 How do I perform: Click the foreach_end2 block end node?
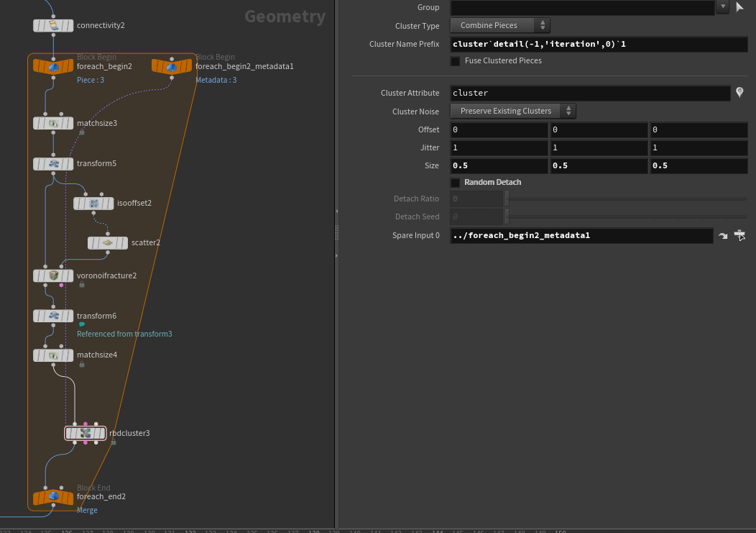[53, 497]
